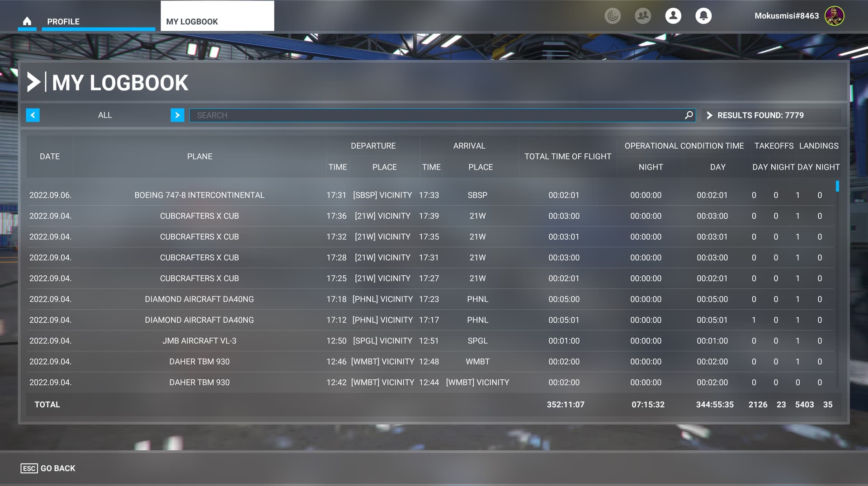Image resolution: width=868 pixels, height=486 pixels.
Task: Click the GO BACK button
Action: click(47, 468)
